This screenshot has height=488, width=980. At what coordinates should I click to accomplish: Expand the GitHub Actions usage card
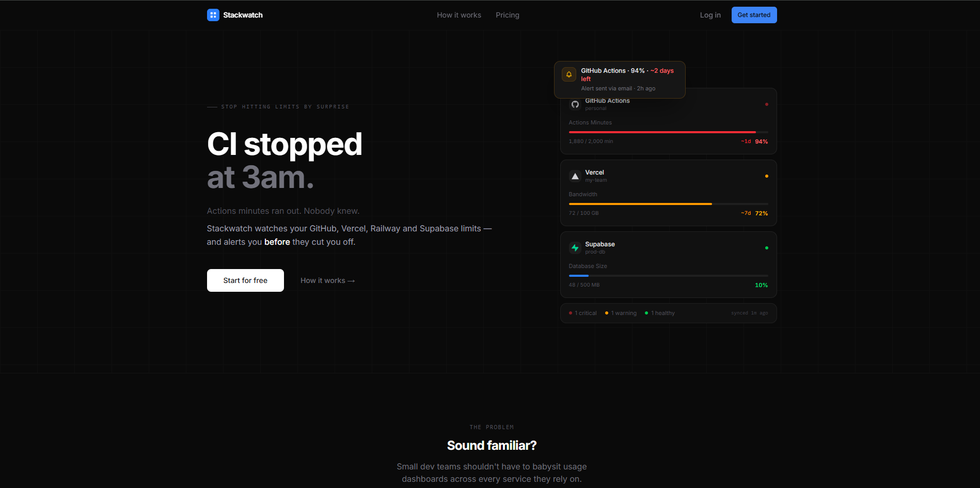[x=668, y=121]
